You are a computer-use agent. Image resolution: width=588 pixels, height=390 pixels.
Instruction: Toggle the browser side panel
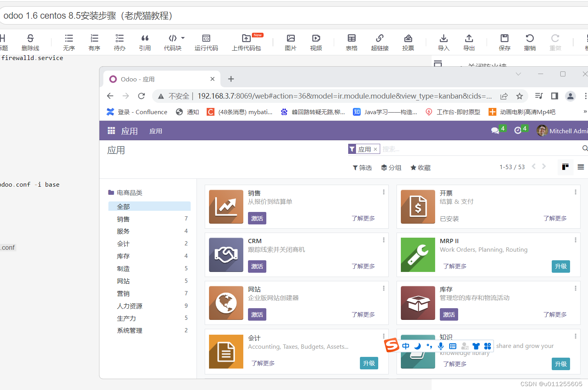pos(554,96)
